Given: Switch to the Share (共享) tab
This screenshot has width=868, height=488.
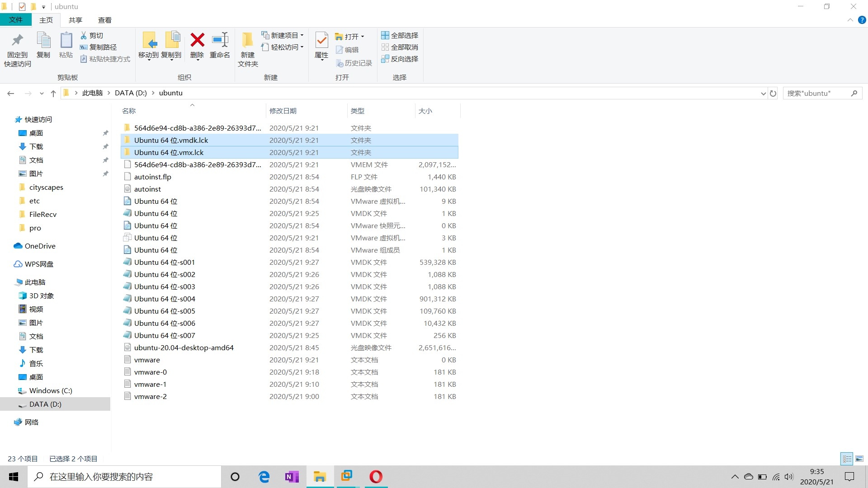Looking at the screenshot, I should click(75, 20).
